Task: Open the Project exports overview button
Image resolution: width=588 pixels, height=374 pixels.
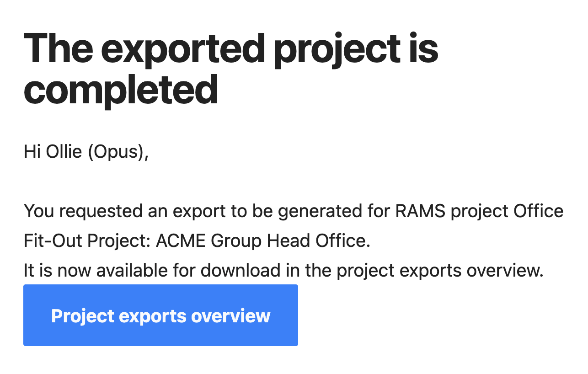Action: [160, 315]
